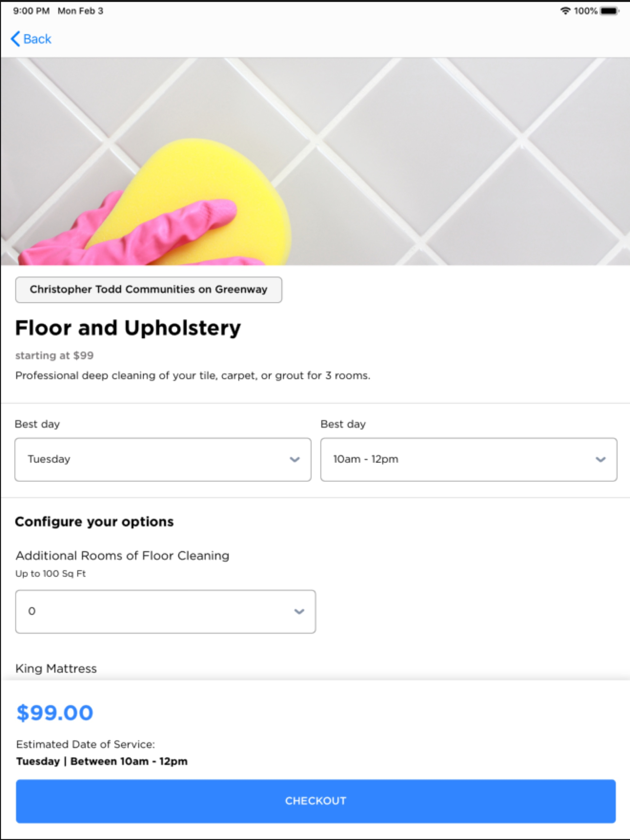This screenshot has width=630, height=840.
Task: Click the chevron in Additional Rooms field
Action: [299, 611]
